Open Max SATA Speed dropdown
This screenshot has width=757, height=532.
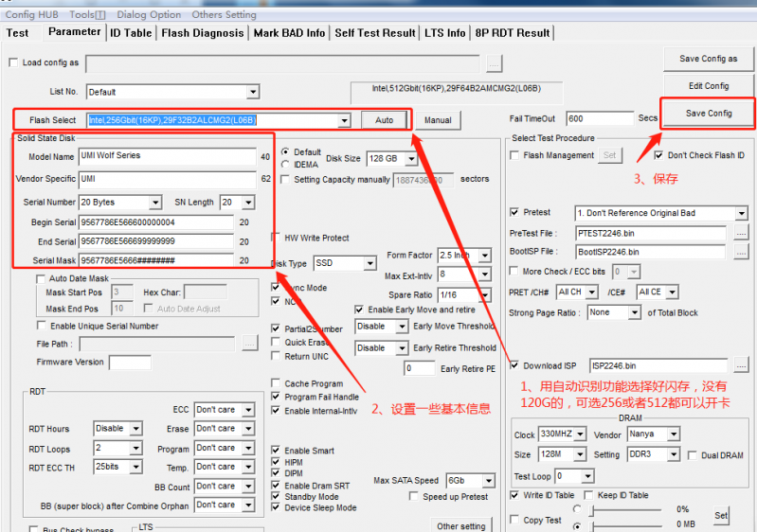[489, 480]
